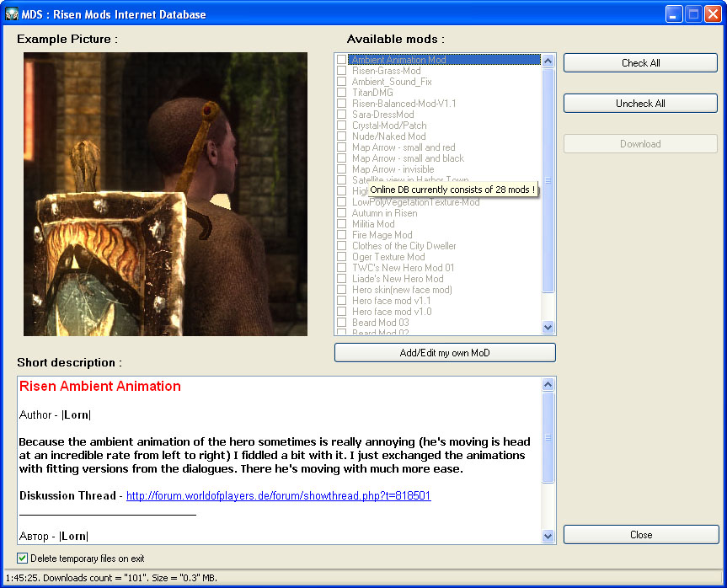This screenshot has height=588, width=727.
Task: Select the Crystal-Mod/Patch checkbox
Action: click(342, 126)
